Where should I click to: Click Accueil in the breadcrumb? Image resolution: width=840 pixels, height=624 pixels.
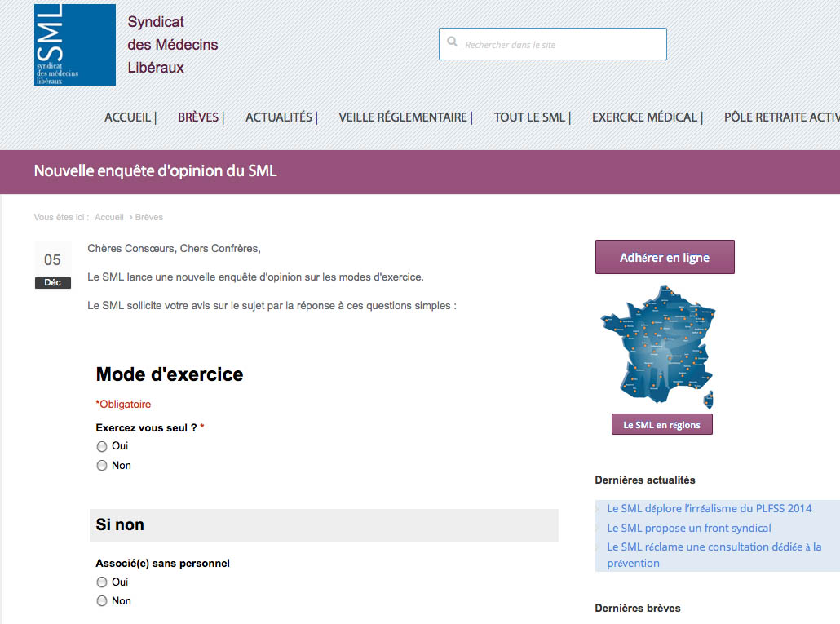click(109, 218)
